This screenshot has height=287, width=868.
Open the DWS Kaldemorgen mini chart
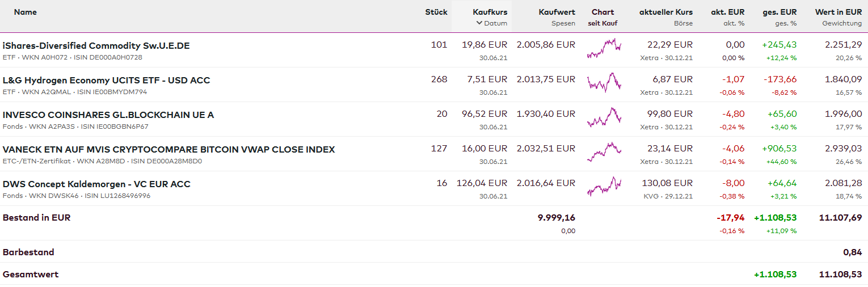[x=604, y=187]
